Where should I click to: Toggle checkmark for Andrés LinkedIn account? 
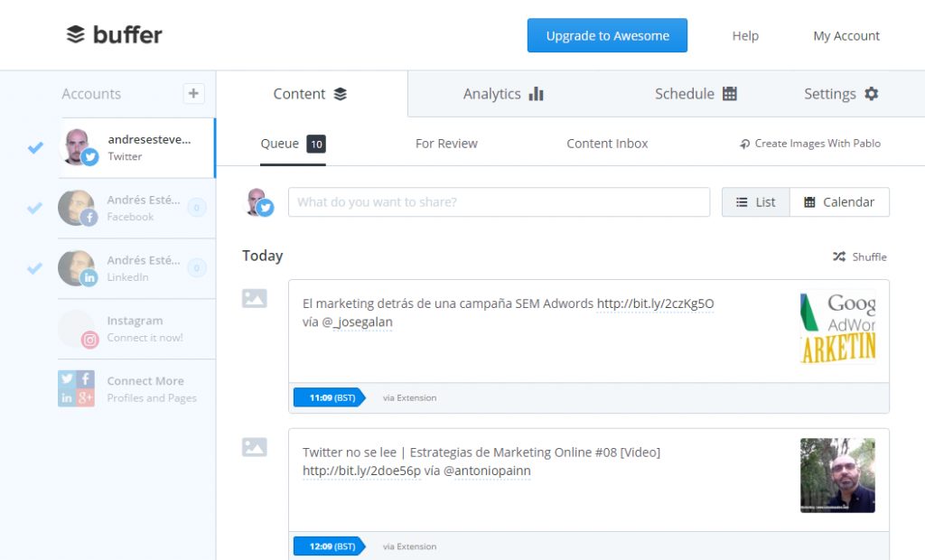(x=35, y=268)
